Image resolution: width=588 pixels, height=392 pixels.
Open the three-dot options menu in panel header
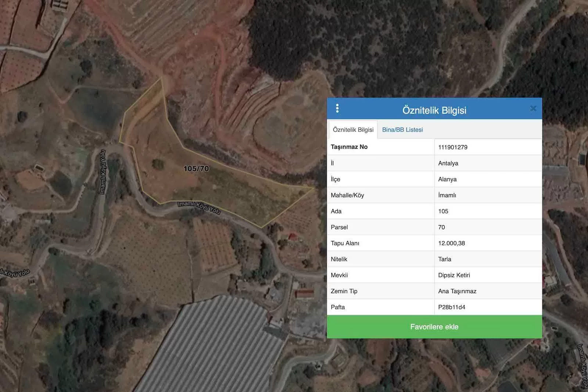point(337,108)
